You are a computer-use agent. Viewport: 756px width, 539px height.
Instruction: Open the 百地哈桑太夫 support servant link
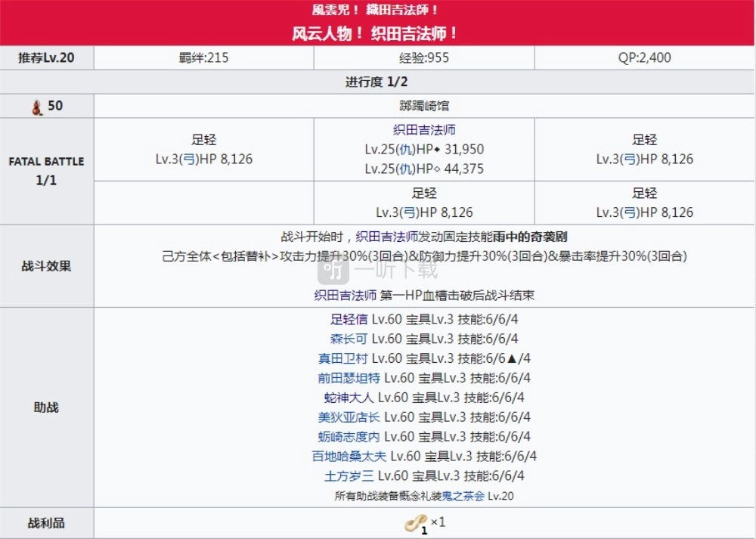[349, 457]
